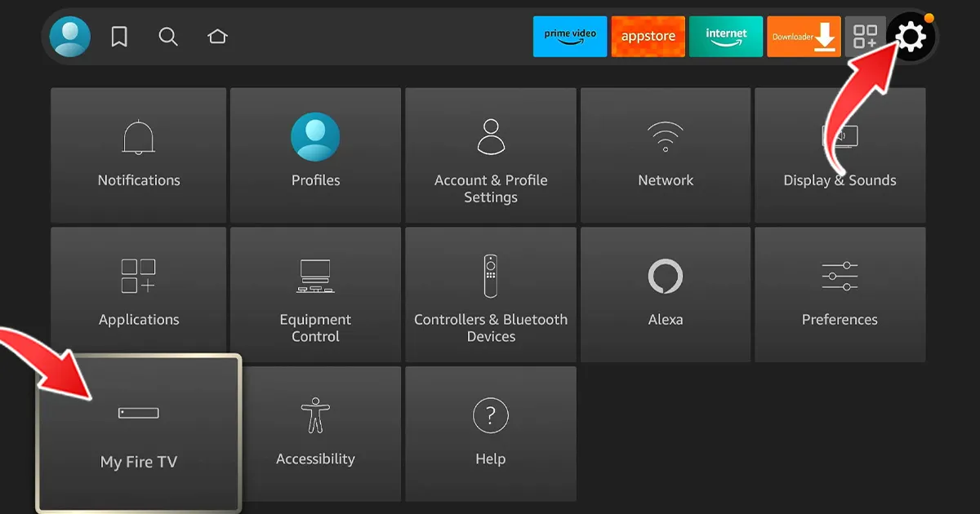The width and height of the screenshot is (980, 514).
Task: Open Controllers & Bluetooth Devices remote icon
Action: pyautogui.click(x=490, y=294)
